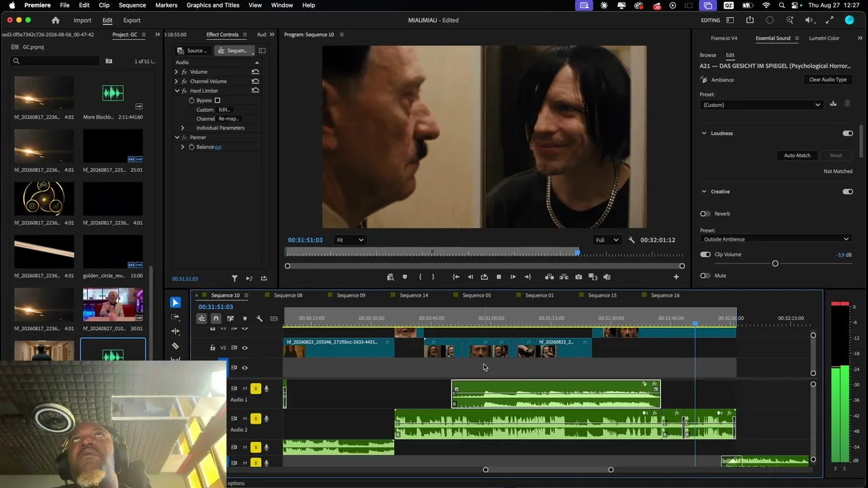Toggle Creative section switch
The width and height of the screenshot is (868, 488).
pyautogui.click(x=848, y=192)
